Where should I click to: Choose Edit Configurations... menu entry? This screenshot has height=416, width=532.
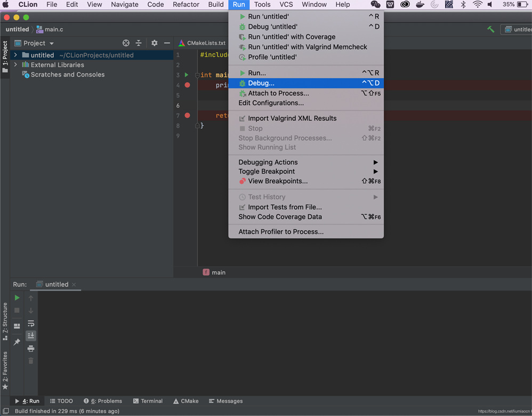tap(271, 103)
